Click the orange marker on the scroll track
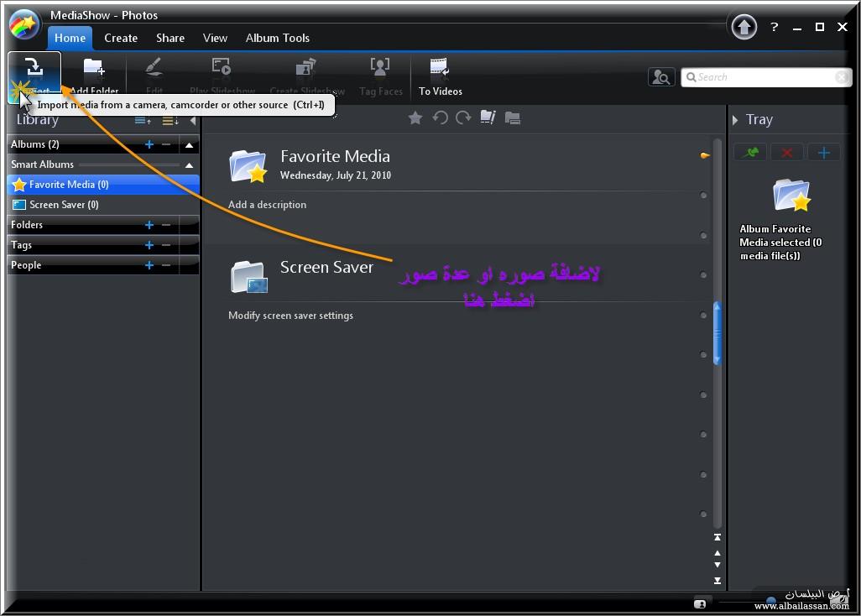861x616 pixels. click(x=705, y=156)
